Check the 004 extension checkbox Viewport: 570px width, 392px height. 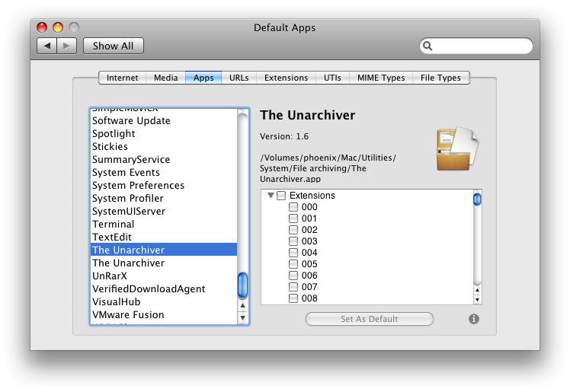tap(293, 252)
